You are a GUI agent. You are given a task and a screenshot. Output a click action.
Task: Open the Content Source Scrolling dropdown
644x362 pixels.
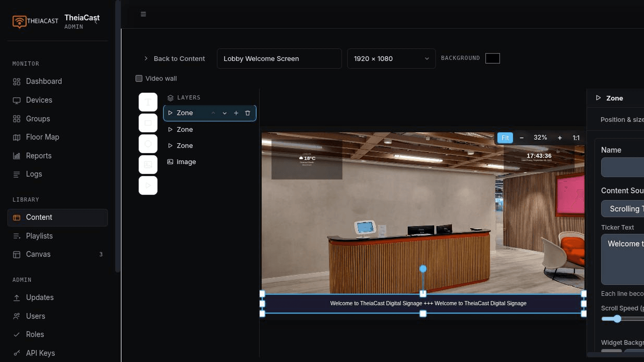[623, 209]
